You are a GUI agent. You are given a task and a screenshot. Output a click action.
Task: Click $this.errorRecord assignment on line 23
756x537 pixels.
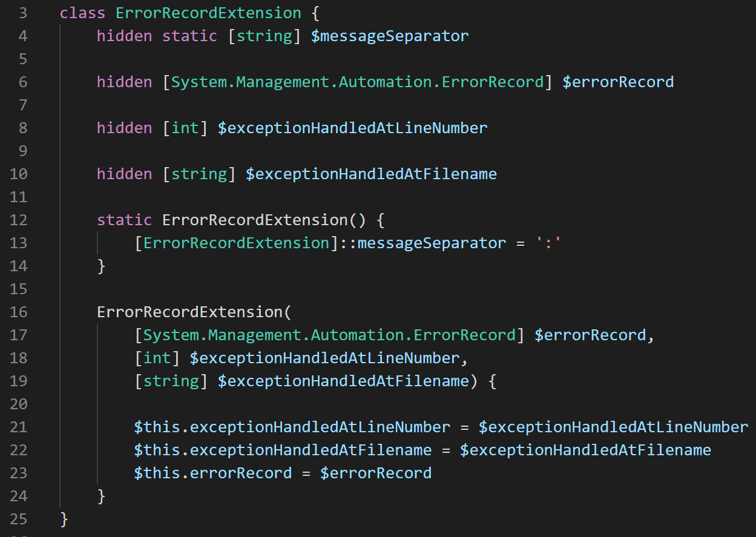212,473
